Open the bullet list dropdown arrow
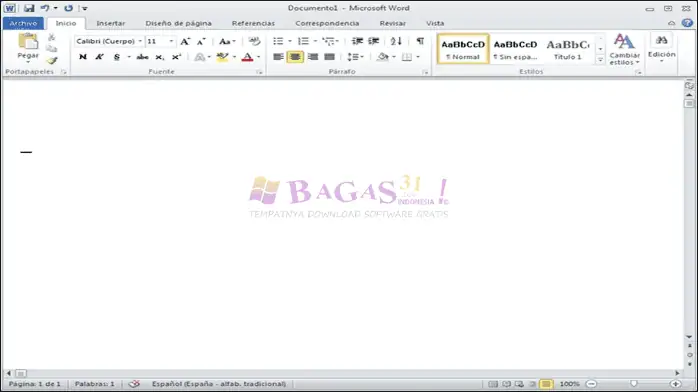Screen dimensions: 698x392 coord(290,41)
